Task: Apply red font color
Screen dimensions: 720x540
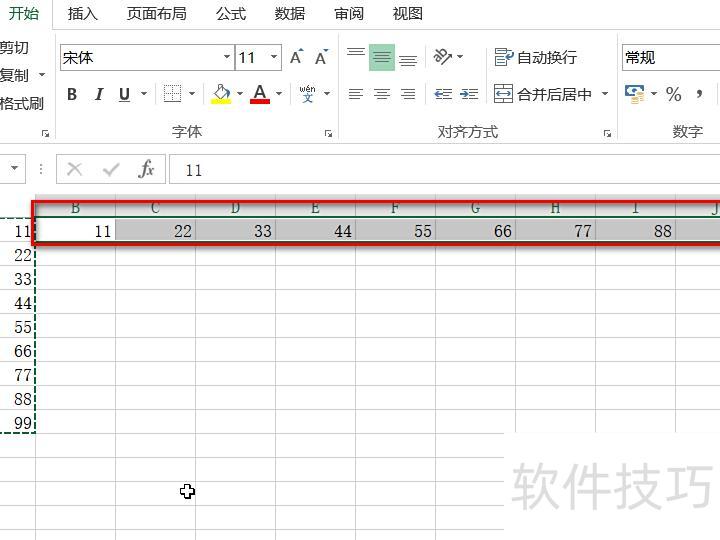Action: pyautogui.click(x=260, y=94)
